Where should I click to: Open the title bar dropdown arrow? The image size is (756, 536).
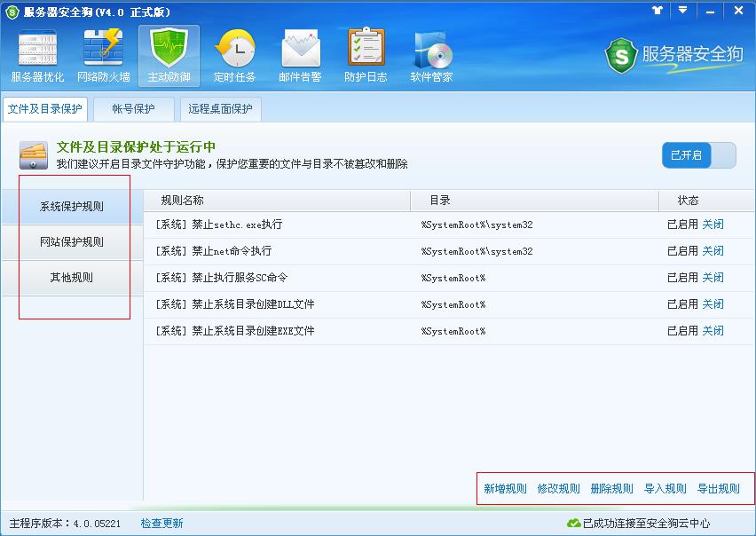click(682, 11)
